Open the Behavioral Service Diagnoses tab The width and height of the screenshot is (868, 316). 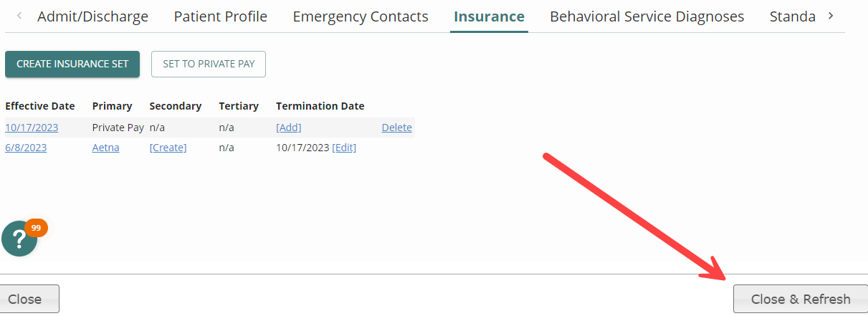pos(647,16)
